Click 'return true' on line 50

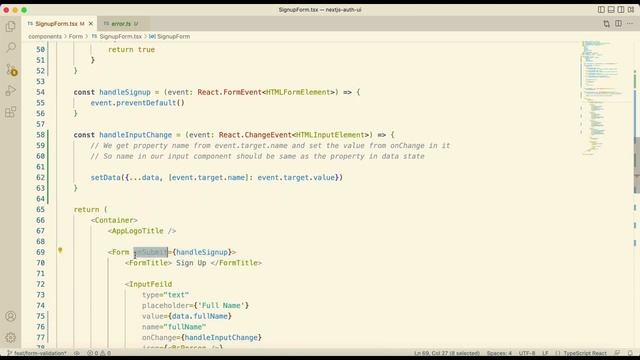click(x=131, y=49)
